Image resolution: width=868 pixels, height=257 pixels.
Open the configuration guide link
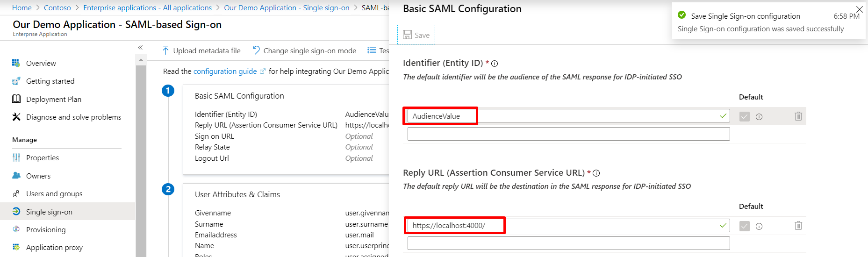(225, 71)
